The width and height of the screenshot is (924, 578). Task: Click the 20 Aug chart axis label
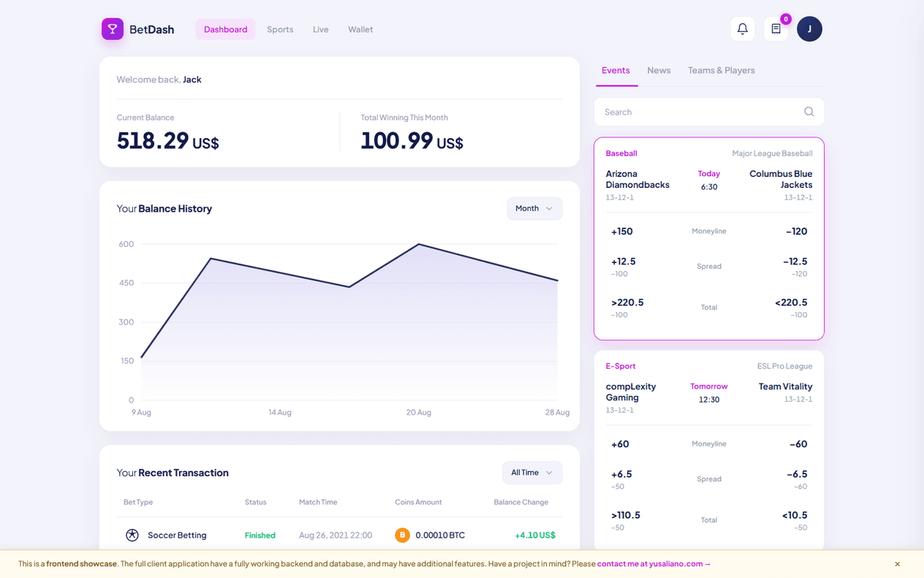pos(419,413)
